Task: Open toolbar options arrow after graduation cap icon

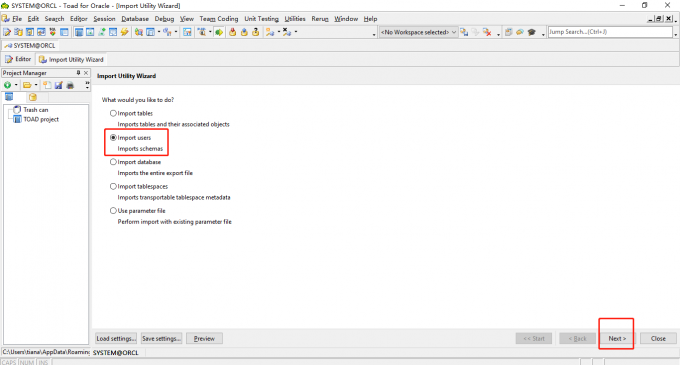Action: [x=543, y=34]
